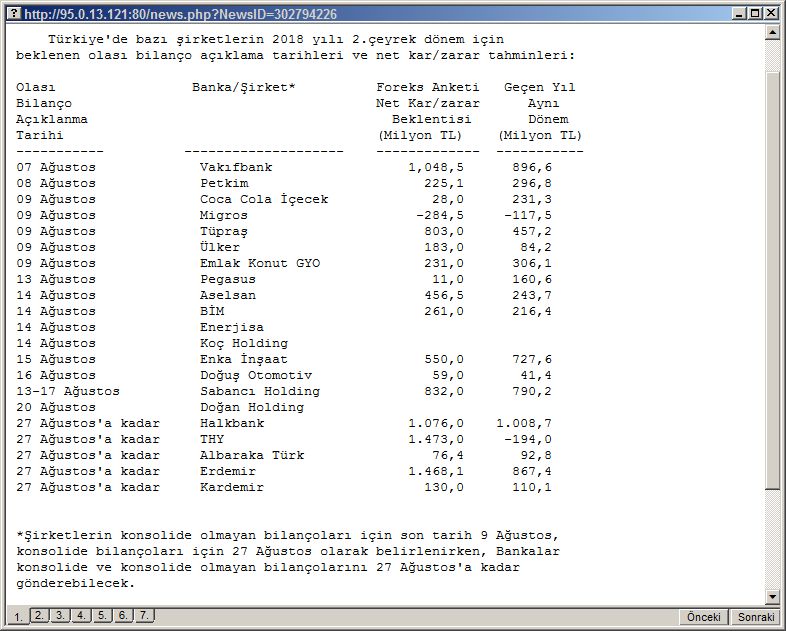Select Coca Cola İçecek text
This screenshot has height=631, width=786.
[x=264, y=199]
